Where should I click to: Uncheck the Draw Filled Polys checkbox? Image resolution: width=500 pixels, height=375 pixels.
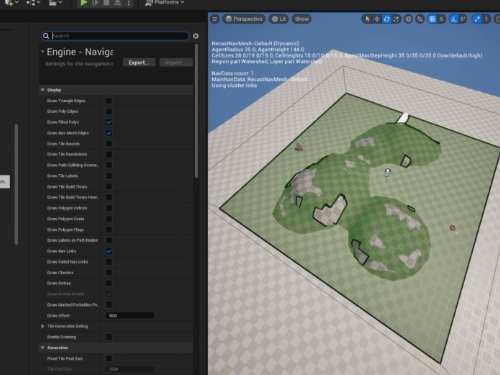point(109,122)
